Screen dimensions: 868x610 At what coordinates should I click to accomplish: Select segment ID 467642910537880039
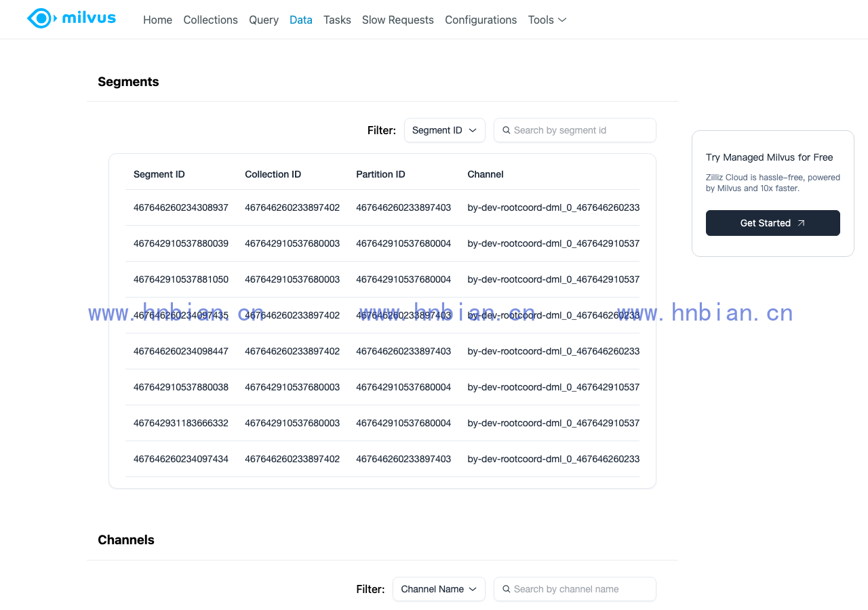(181, 243)
